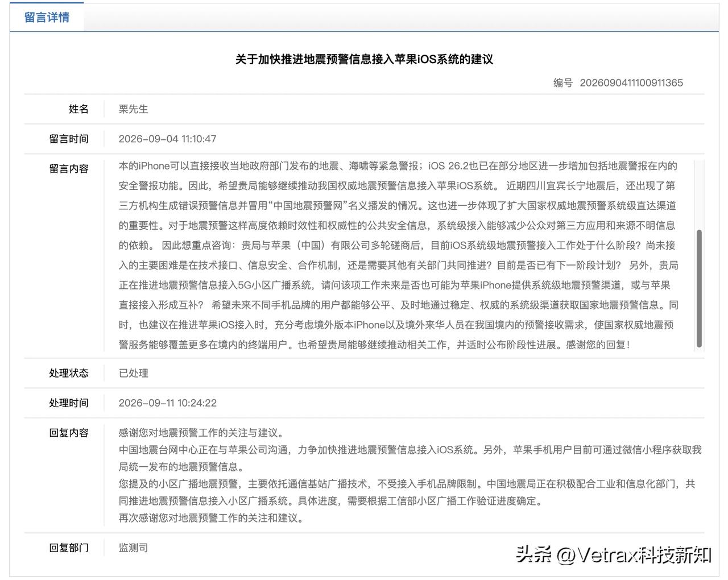Click the 留言内容 label
The image size is (728, 580).
click(69, 169)
